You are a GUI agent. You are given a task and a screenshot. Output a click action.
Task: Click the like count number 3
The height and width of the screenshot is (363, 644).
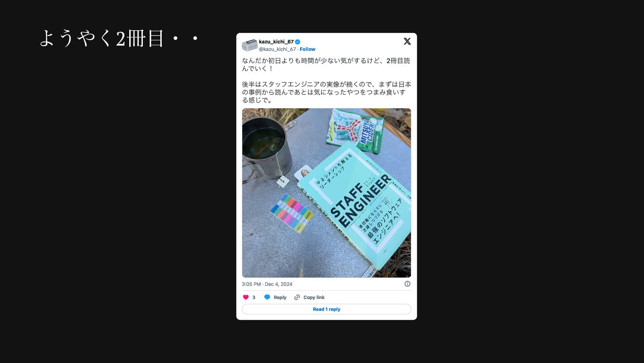254,297
